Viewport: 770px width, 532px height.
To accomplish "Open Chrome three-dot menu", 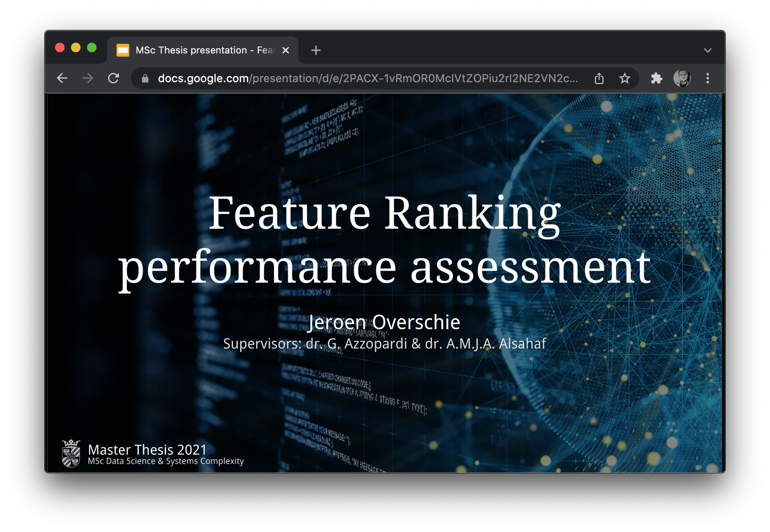I will (708, 78).
